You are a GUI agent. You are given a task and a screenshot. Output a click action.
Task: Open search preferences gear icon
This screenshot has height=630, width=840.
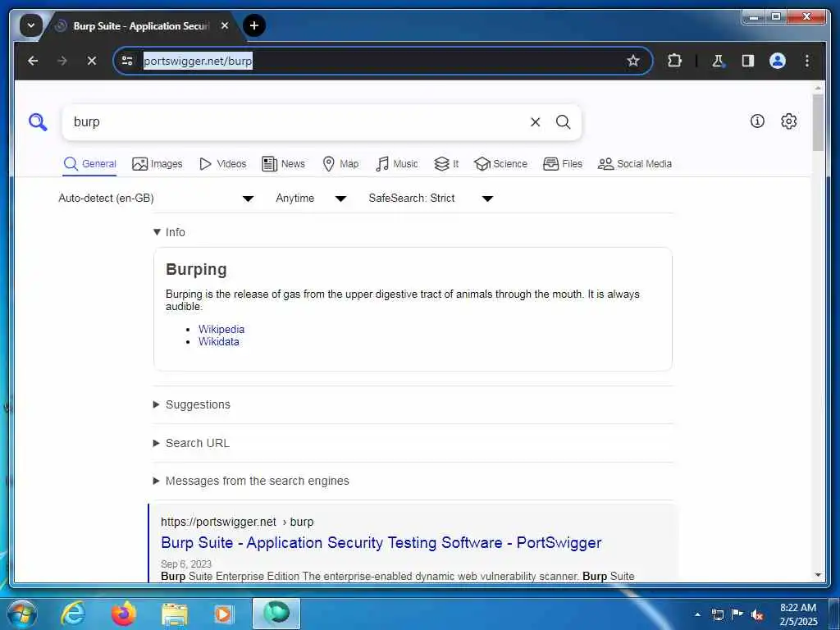pos(788,121)
